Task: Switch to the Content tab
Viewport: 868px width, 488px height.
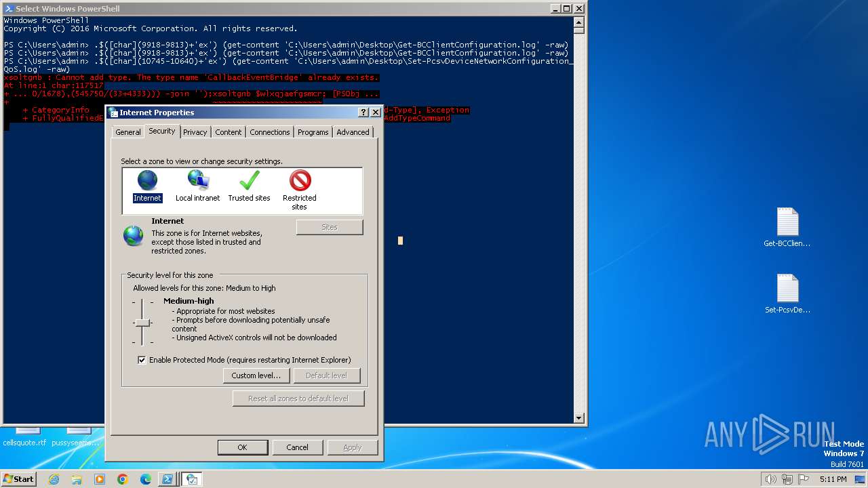Action: pyautogui.click(x=229, y=132)
